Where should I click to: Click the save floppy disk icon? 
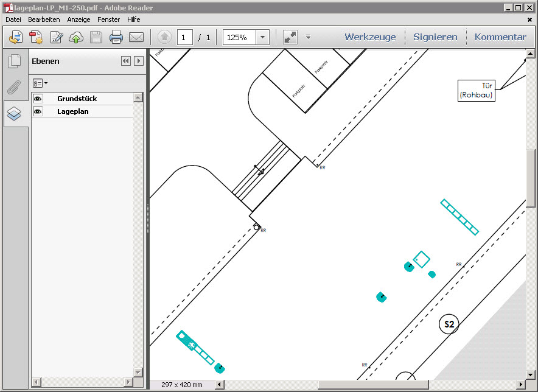96,37
